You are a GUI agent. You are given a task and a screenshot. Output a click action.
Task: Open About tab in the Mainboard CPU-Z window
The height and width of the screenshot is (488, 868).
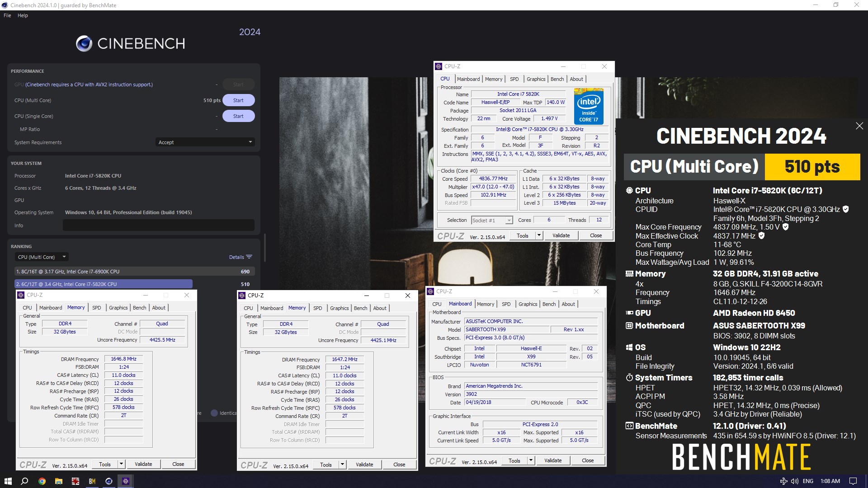tap(568, 304)
